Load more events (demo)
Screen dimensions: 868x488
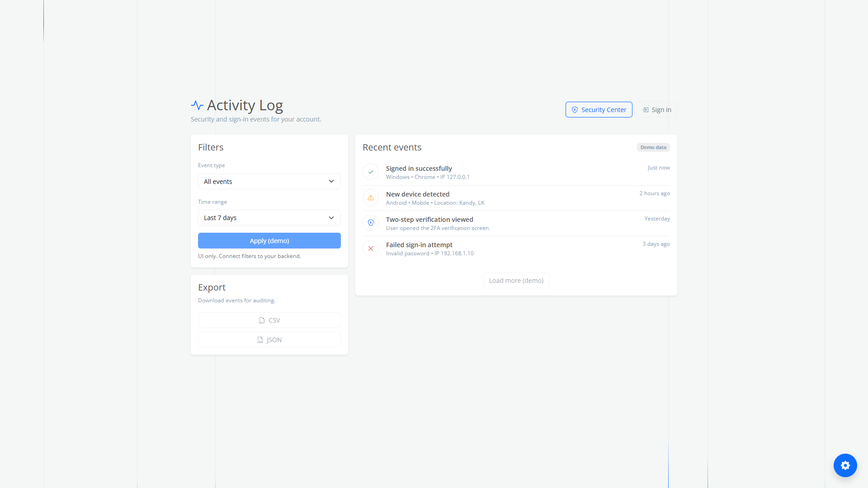(516, 281)
